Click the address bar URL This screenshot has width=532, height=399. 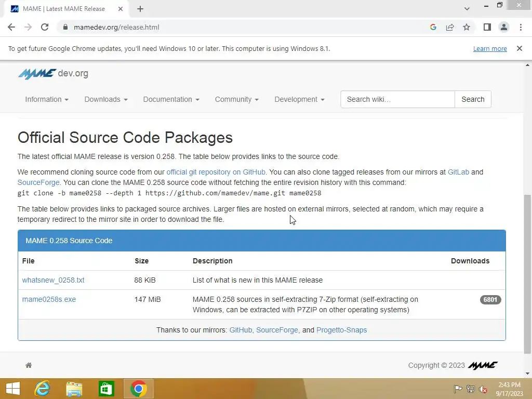(116, 27)
